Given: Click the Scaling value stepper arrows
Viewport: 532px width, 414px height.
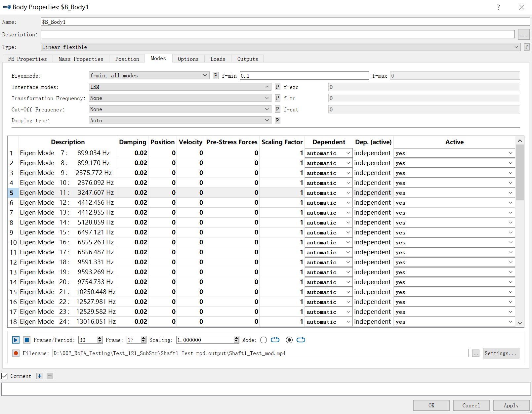Looking at the screenshot, I should click(x=236, y=340).
